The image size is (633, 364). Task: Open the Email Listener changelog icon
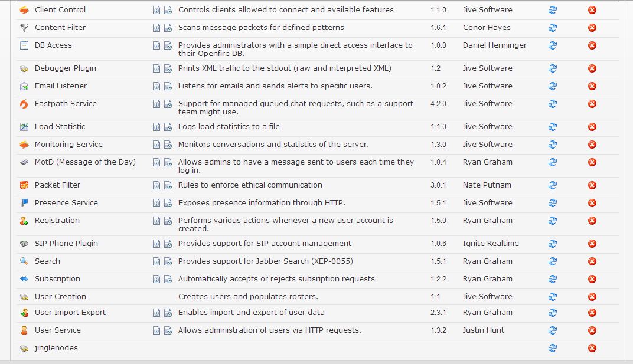pos(168,86)
